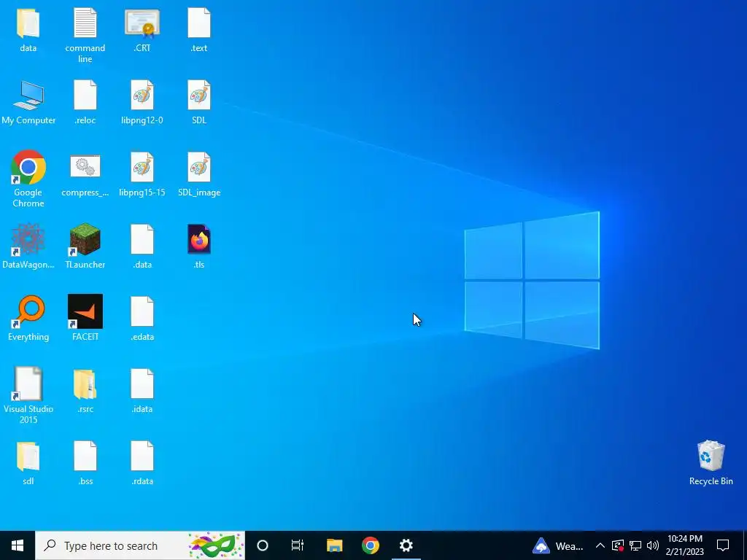The image size is (747, 560).
Task: Show hidden system tray icons
Action: (600, 545)
